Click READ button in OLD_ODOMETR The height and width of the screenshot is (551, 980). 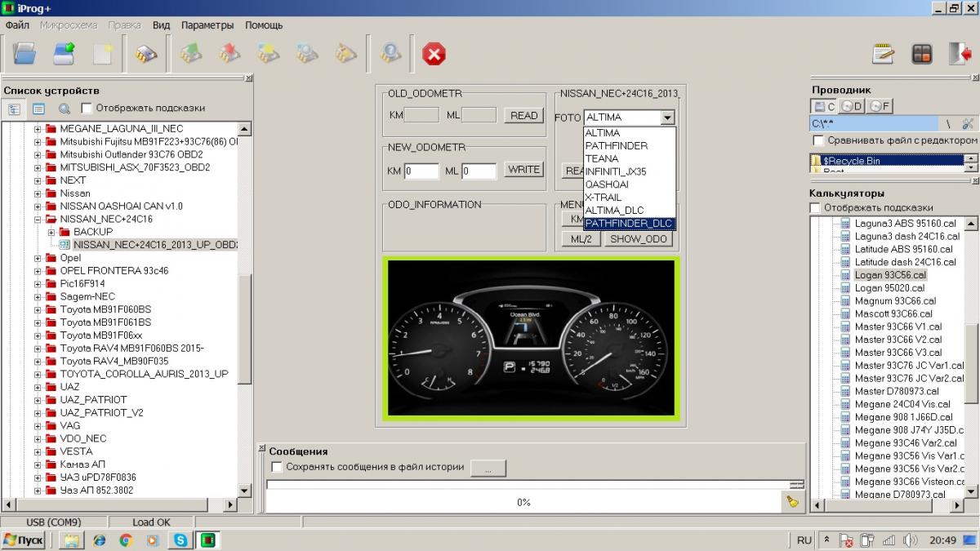tap(523, 115)
